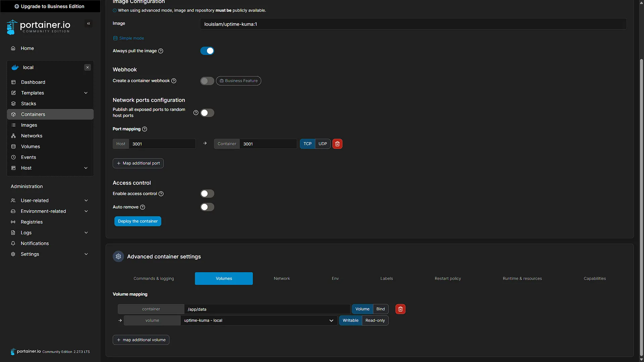Viewport: 644px width, 362px height.
Task: Disable Always pull the image toggle
Action: coord(207,51)
